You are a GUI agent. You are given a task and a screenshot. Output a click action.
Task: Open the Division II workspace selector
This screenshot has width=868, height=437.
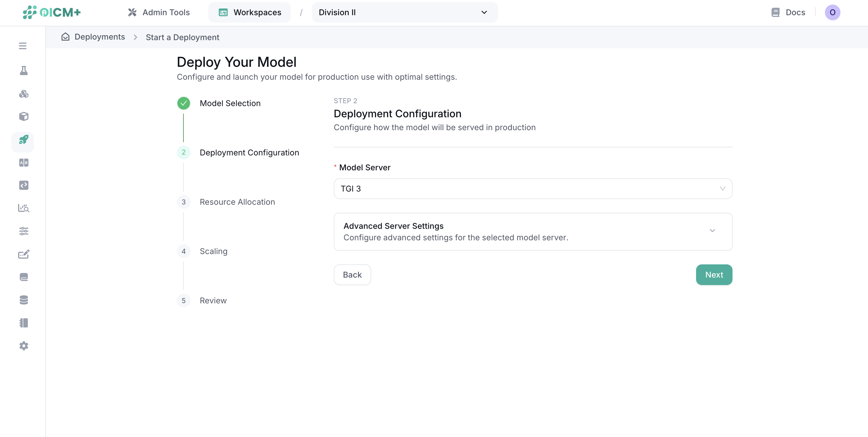pos(404,12)
